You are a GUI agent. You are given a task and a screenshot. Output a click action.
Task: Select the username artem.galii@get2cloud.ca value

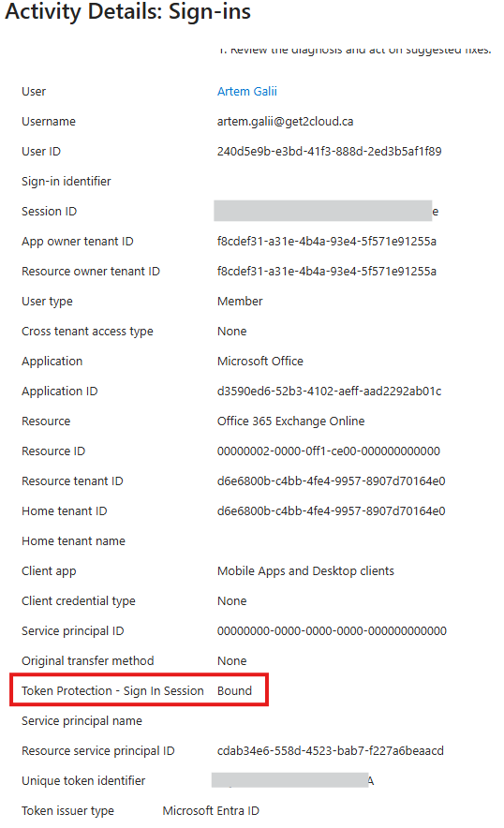(286, 122)
